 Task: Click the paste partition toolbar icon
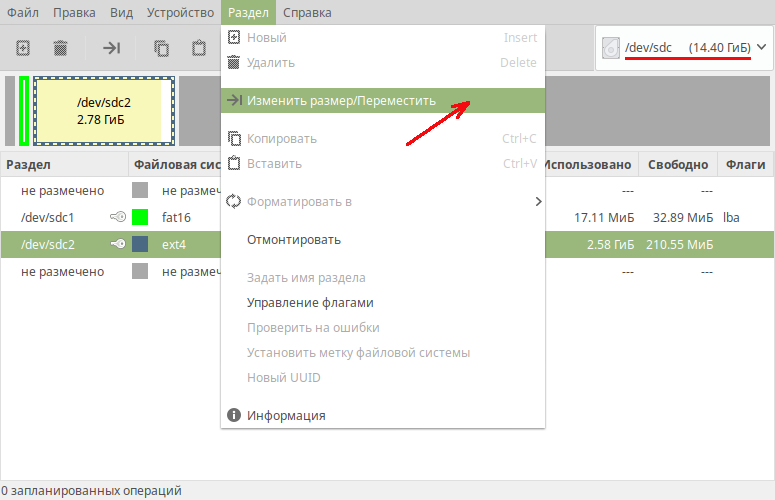(199, 48)
